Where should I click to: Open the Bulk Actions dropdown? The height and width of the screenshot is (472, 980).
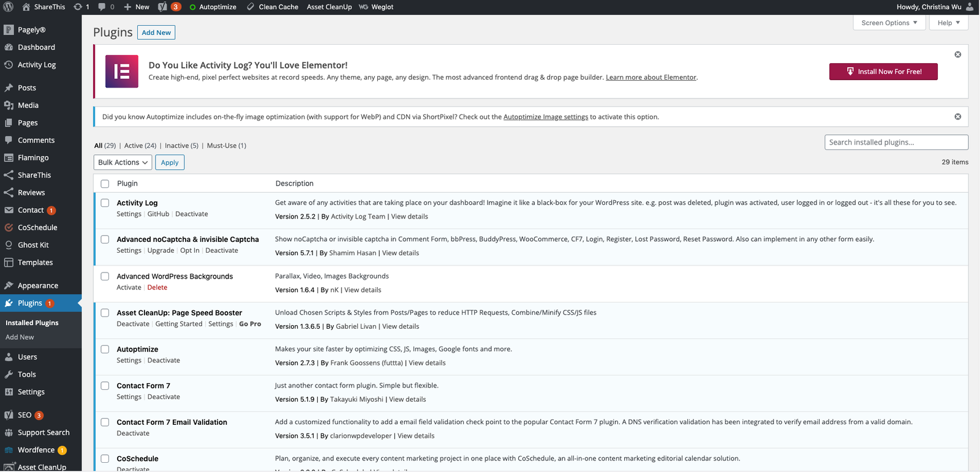point(123,162)
